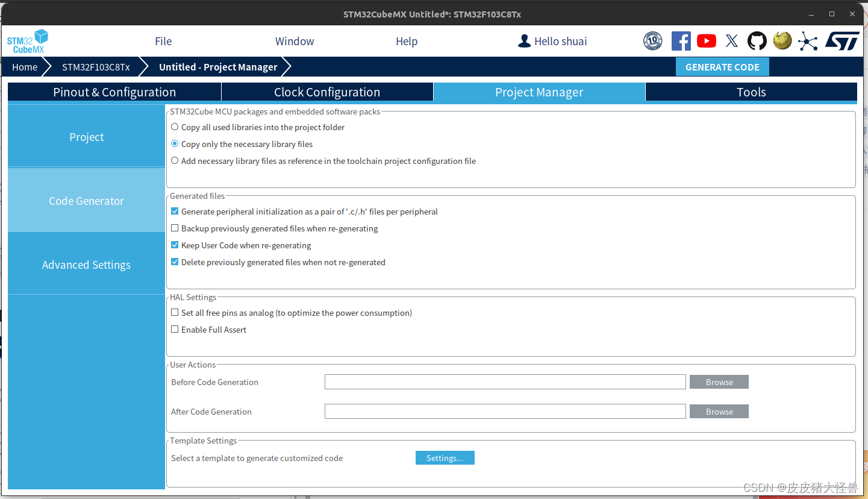The image size is (868, 499).
Task: Click the window title bar text
Action: coord(432,14)
